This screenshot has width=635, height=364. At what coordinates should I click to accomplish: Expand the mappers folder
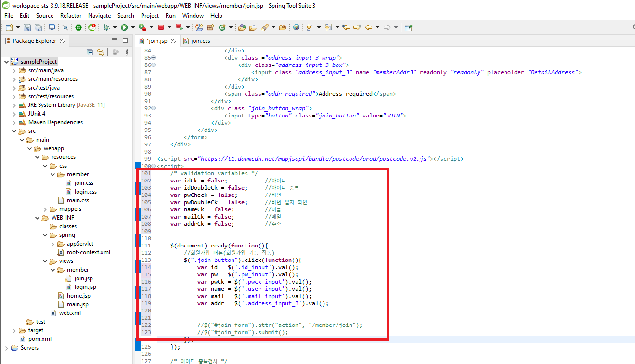45,209
